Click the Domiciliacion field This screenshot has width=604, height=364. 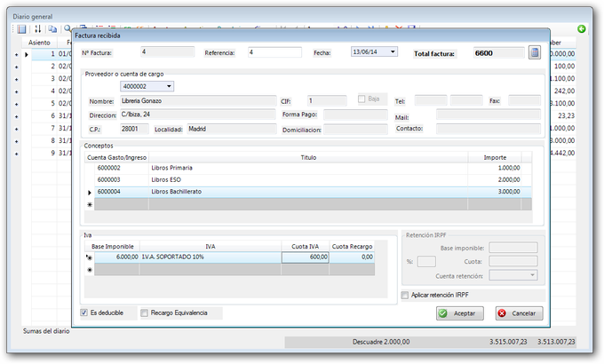[355, 130]
